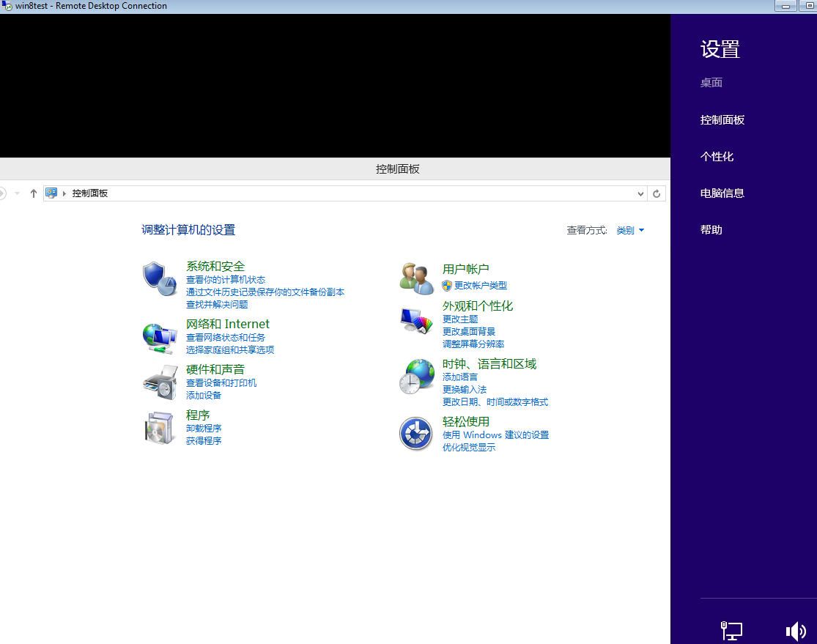Click the 优化视觉显示 link
The width and height of the screenshot is (817, 644).
[x=468, y=447]
